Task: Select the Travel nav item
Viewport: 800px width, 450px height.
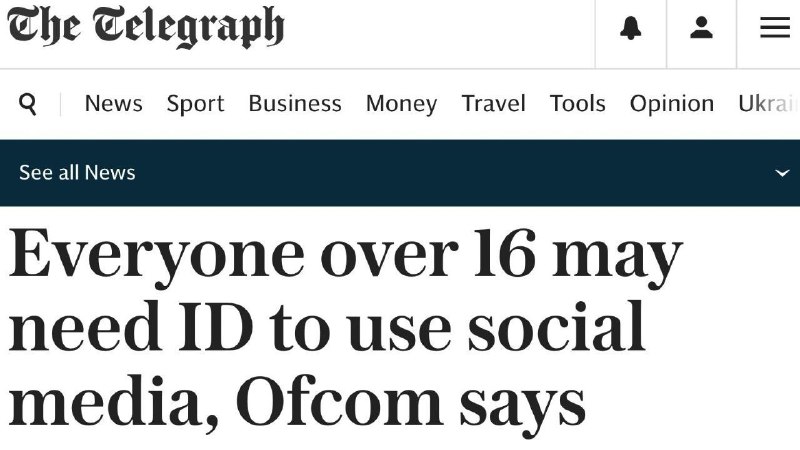Action: click(x=493, y=104)
